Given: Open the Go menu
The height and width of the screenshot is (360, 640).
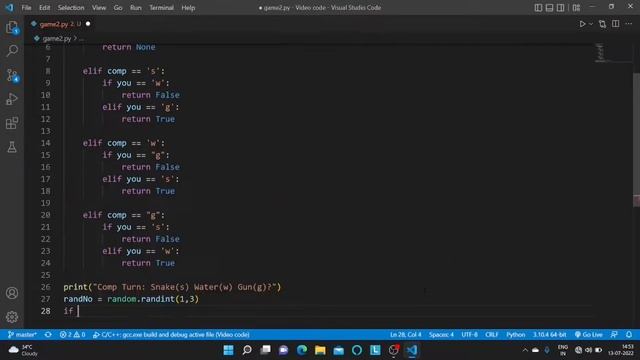Looking at the screenshot, I should tap(118, 8).
